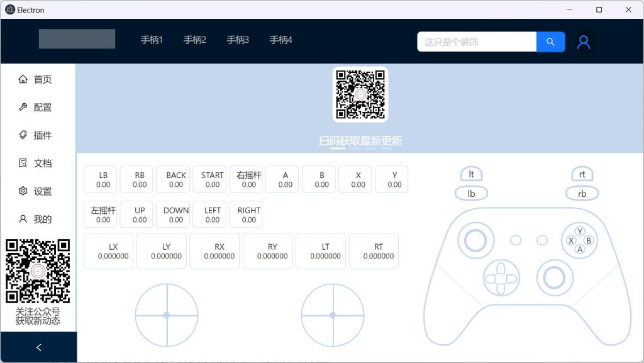Click the DOWN value card

(x=173, y=215)
